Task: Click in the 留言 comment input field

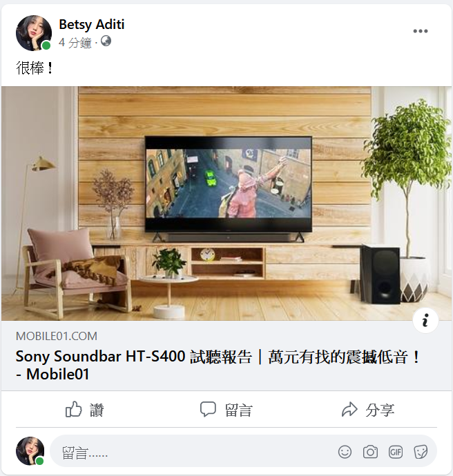Action: pos(193,452)
